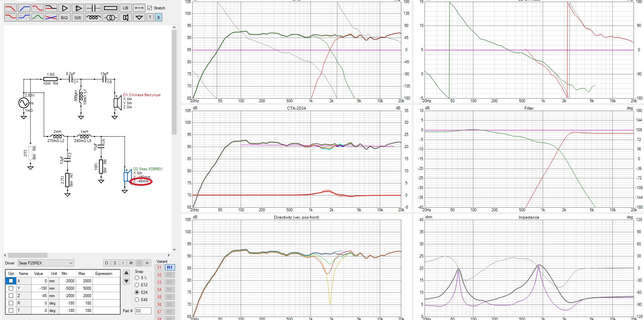
Task: Click the S button beside Driver dropdown
Action: 115,263
